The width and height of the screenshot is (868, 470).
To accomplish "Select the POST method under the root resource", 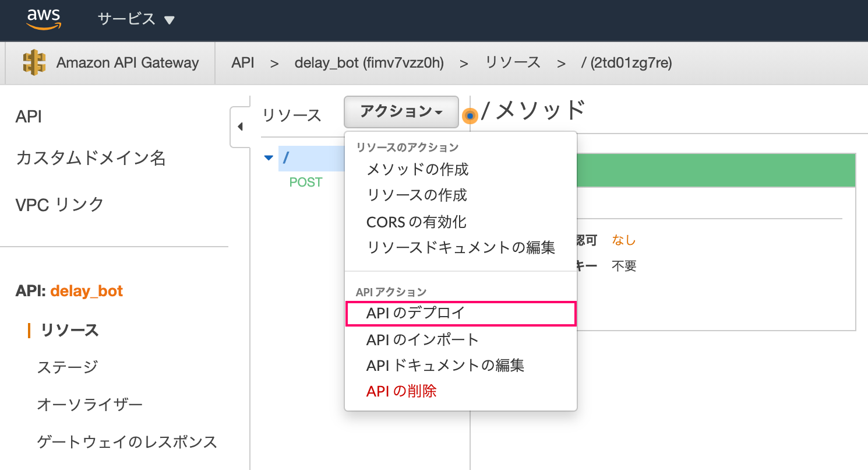I will point(305,182).
